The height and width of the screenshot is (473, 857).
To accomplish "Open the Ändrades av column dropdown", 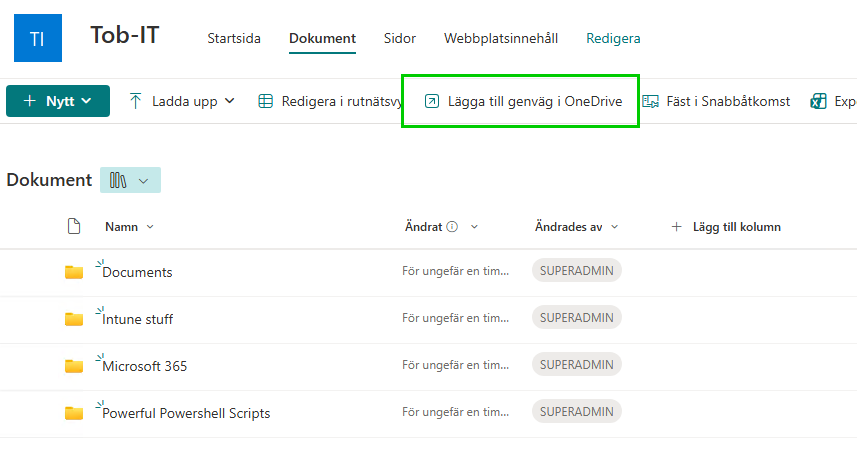I will pyautogui.click(x=614, y=227).
